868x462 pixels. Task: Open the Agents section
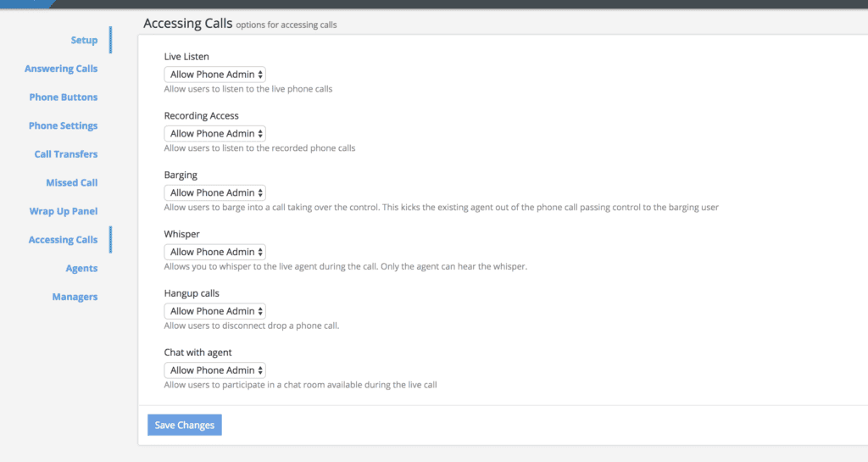[x=81, y=269]
